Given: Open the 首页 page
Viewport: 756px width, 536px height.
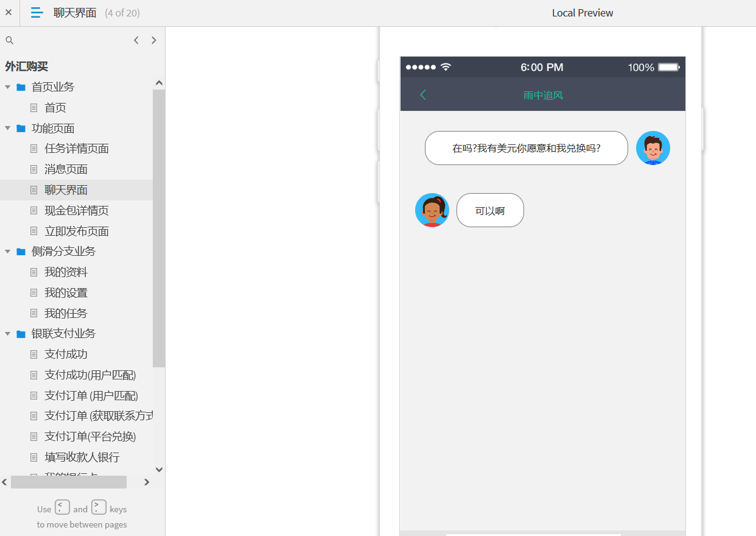Looking at the screenshot, I should [x=55, y=108].
